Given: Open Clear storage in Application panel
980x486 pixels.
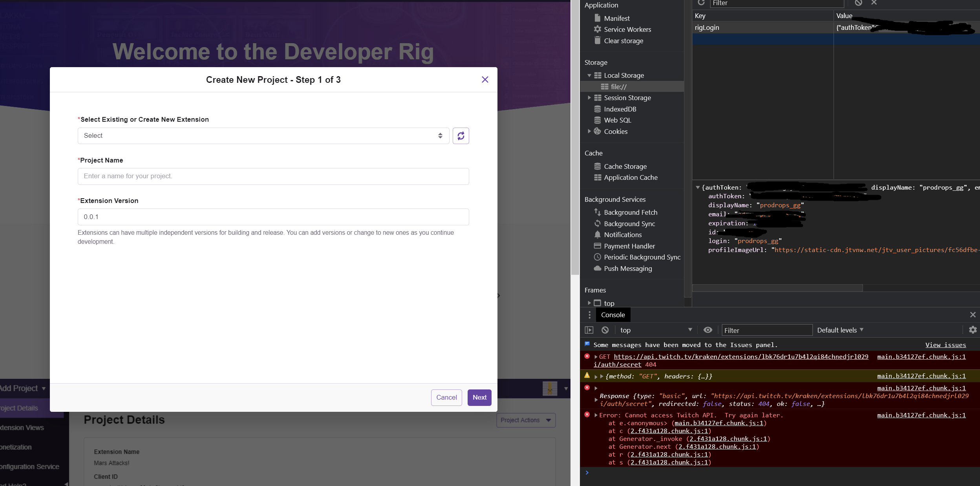Looking at the screenshot, I should point(623,41).
